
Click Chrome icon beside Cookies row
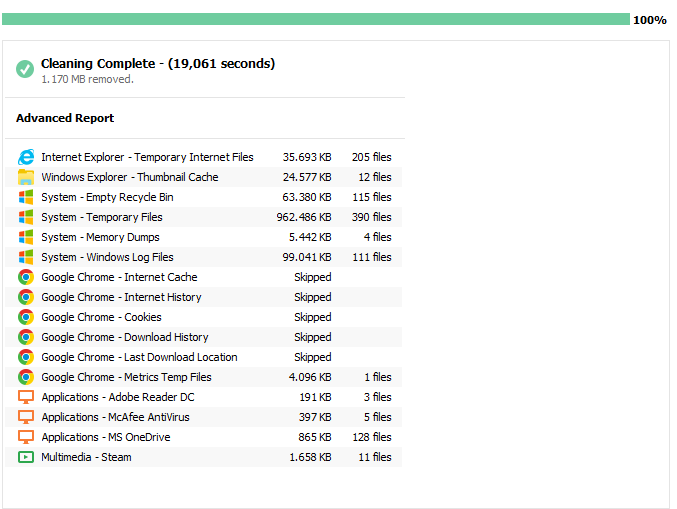point(26,317)
